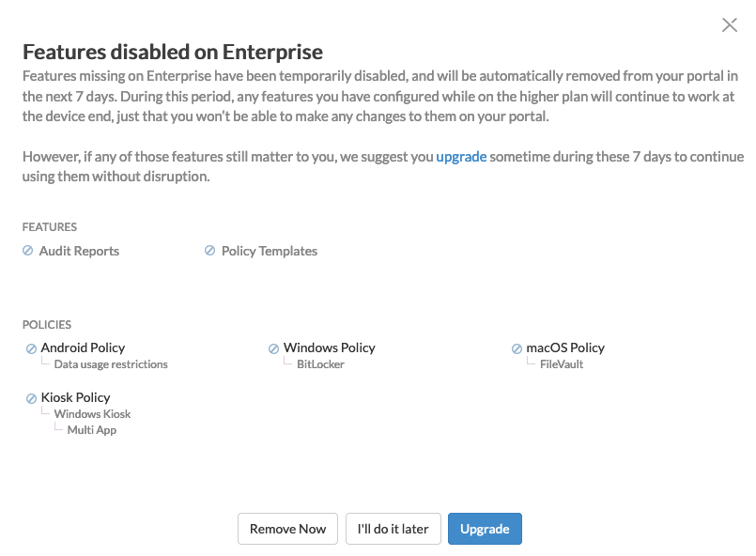
Task: Select the Windows Kiosk child item
Action: point(92,414)
